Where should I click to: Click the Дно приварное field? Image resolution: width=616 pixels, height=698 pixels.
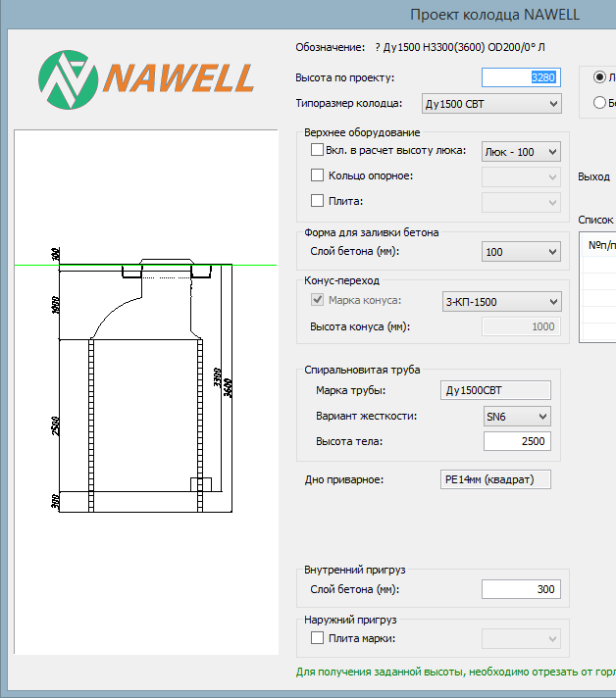495,479
